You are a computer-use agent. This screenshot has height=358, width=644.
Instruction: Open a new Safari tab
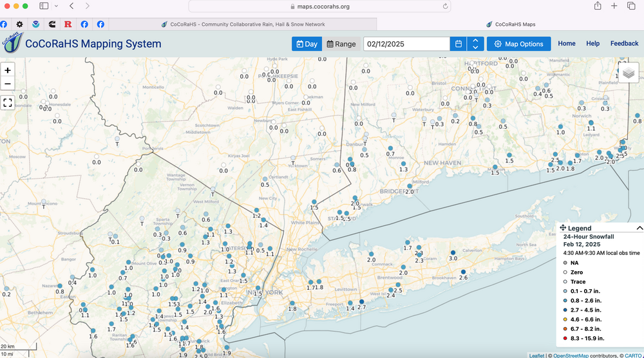(x=614, y=6)
